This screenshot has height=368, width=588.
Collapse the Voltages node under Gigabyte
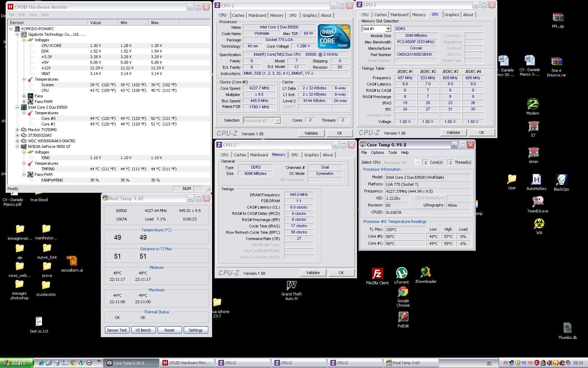pos(24,40)
